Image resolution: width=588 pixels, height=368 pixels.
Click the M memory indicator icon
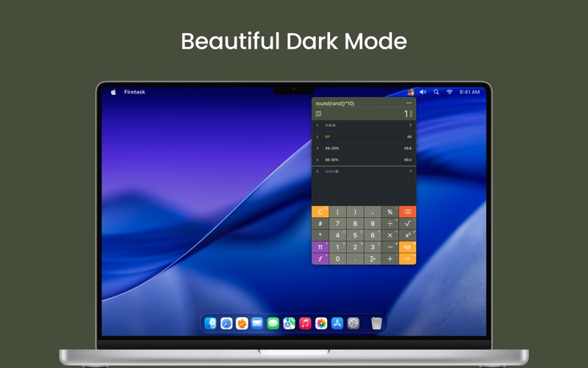[318, 114]
